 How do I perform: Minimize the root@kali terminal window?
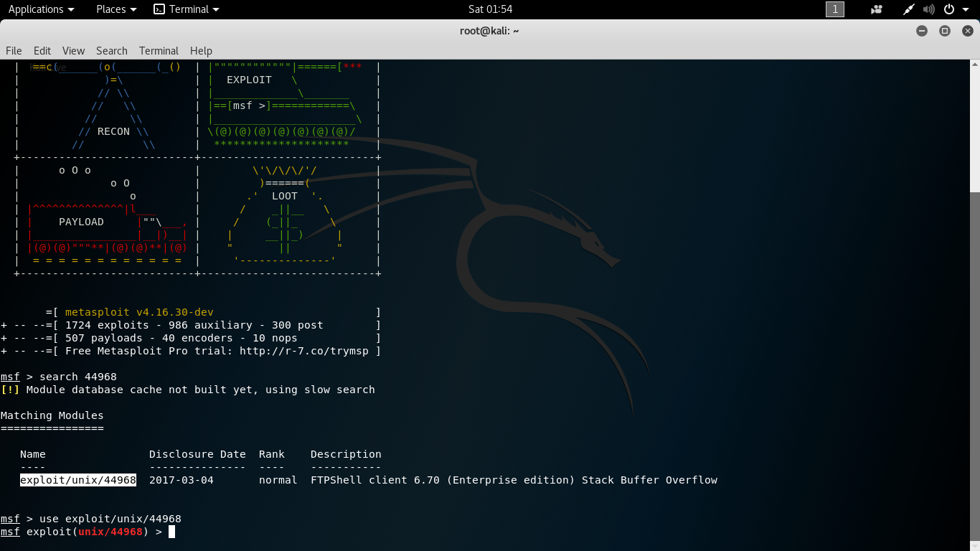[x=922, y=31]
